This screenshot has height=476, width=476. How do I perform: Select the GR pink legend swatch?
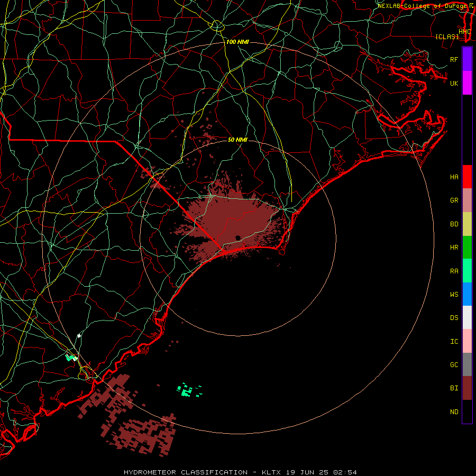pyautogui.click(x=467, y=200)
